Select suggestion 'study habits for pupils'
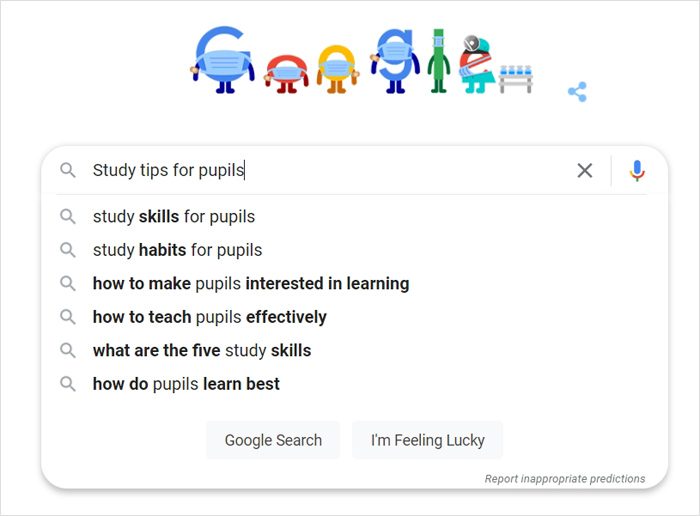 177,250
